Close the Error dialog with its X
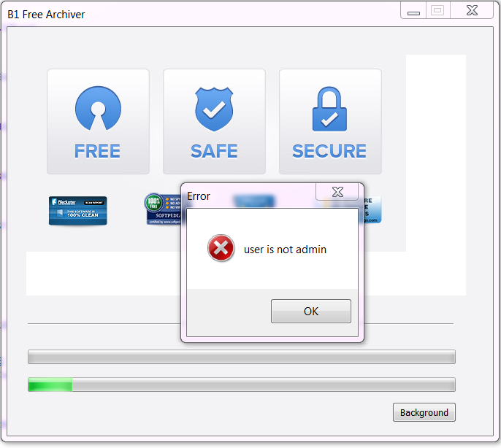Viewport: 501px width, 448px height. tap(337, 192)
